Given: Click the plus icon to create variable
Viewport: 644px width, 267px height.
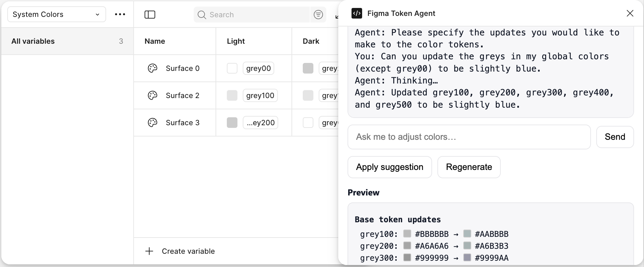Looking at the screenshot, I should coord(149,251).
